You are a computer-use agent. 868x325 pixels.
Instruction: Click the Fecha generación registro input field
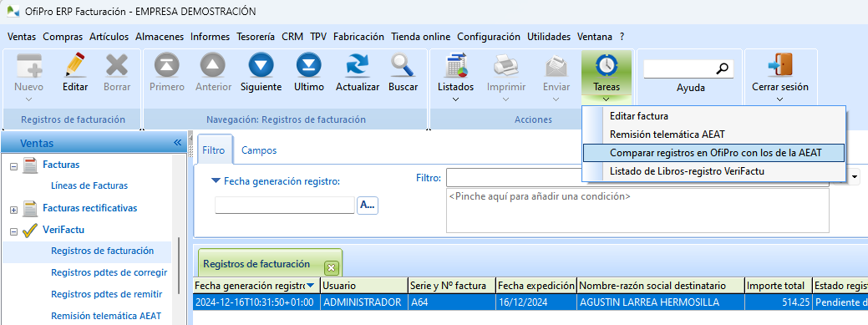(285, 205)
